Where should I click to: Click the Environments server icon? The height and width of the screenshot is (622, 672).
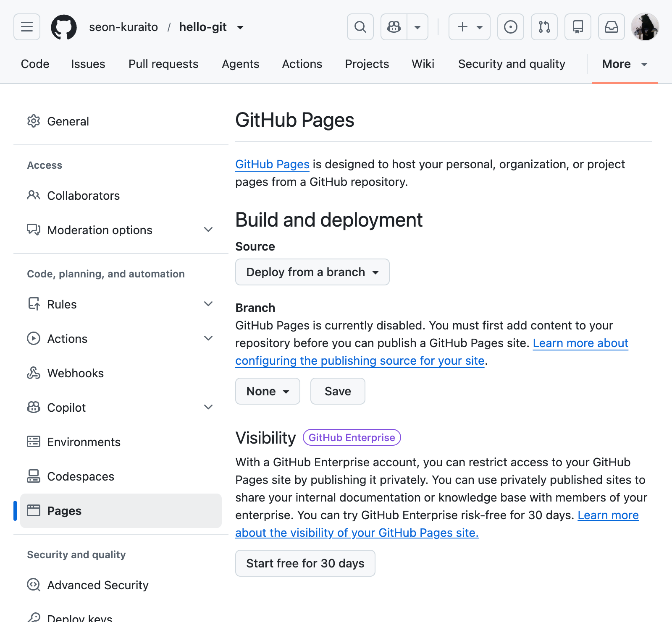click(34, 442)
